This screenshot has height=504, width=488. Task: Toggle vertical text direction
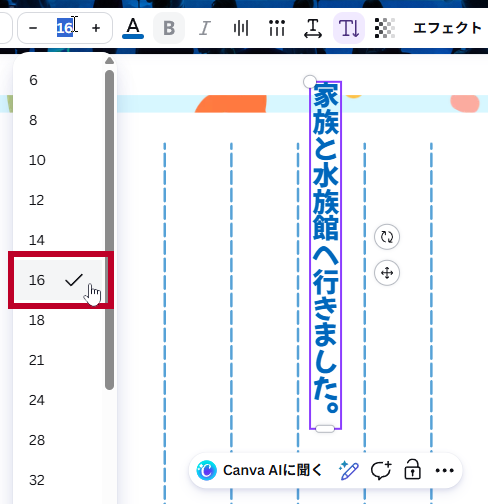point(349,28)
